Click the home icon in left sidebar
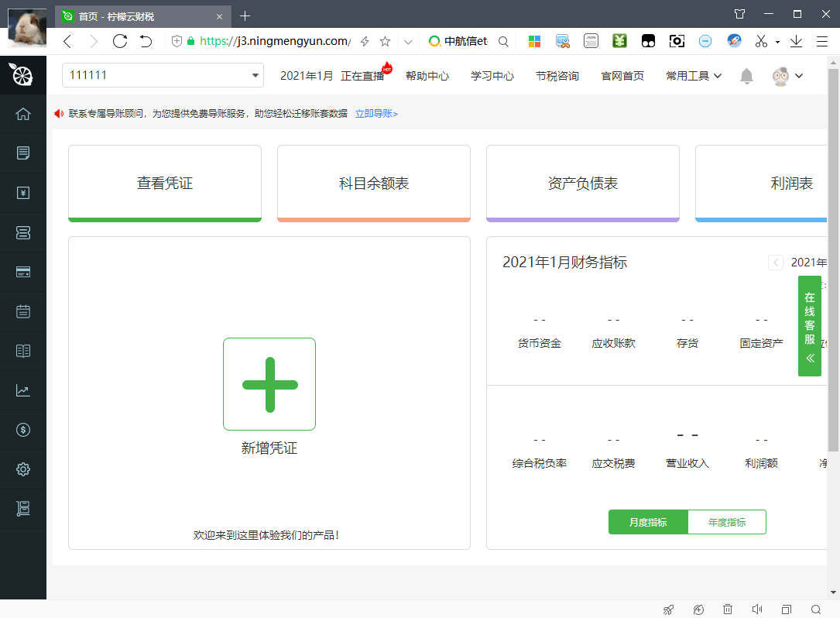 tap(23, 114)
